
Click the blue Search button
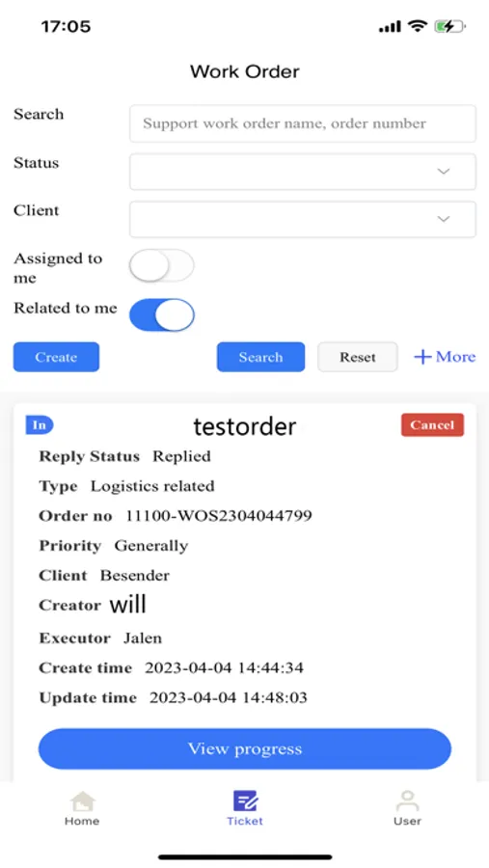260,357
